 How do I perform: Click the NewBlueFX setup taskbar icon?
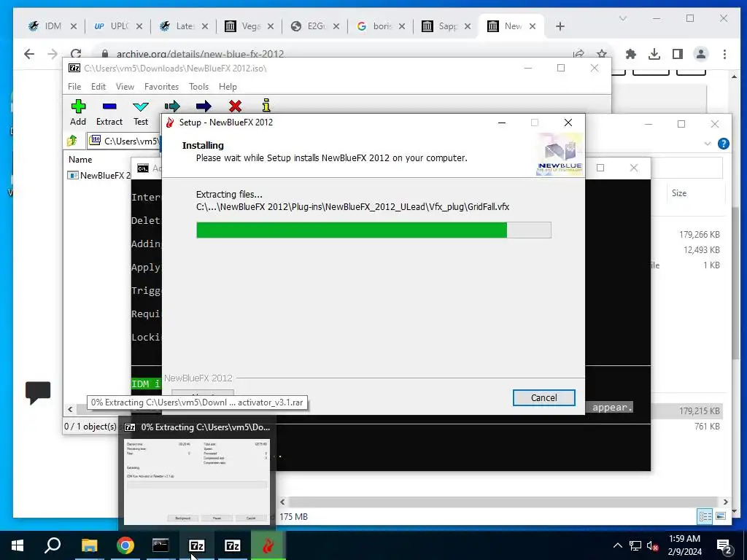(268, 545)
